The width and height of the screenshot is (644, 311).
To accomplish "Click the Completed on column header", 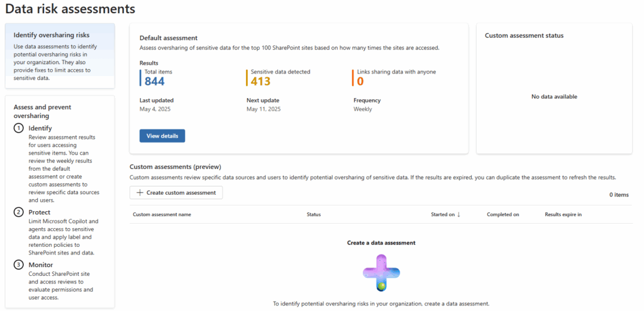I will click(502, 215).
